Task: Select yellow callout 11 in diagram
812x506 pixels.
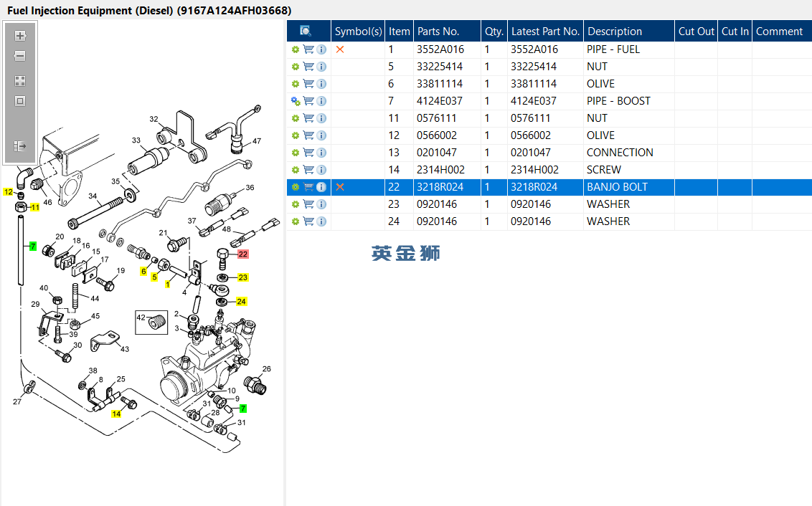Action: pyautogui.click(x=34, y=207)
